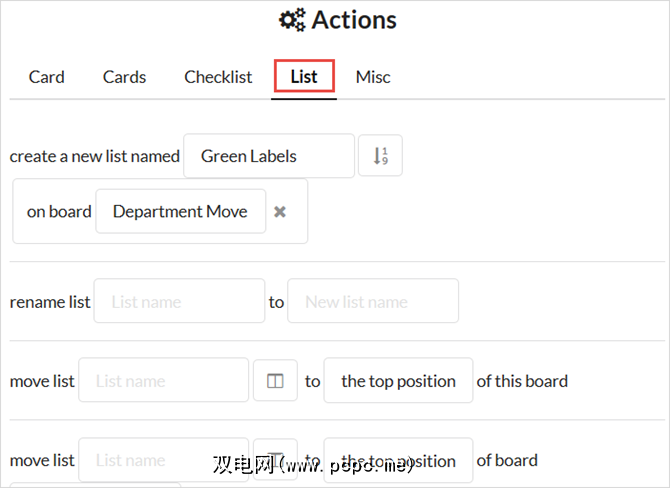Switch to the Cards tab

tap(124, 77)
